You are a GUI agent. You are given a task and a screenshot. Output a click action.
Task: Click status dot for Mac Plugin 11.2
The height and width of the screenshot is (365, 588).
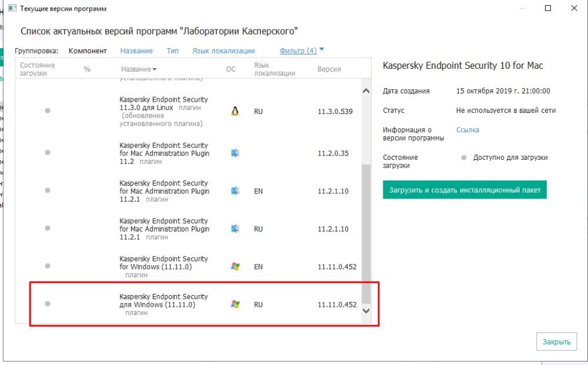[48, 152]
